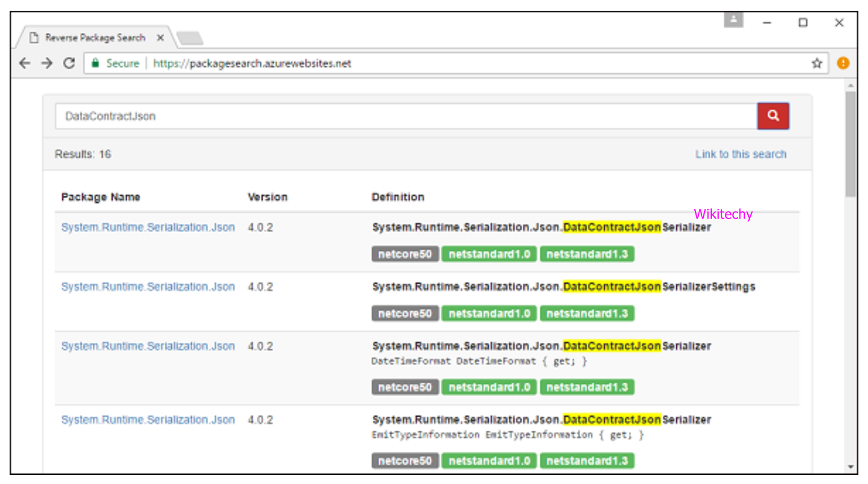Open first row System.Runtime.Serialization.Json package link
868x484 pixels.
coord(148,227)
